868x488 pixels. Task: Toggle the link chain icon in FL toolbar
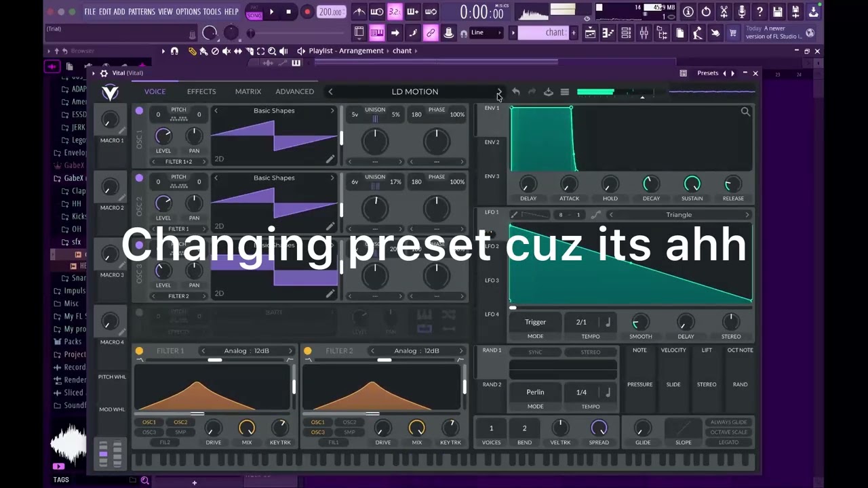point(431,33)
